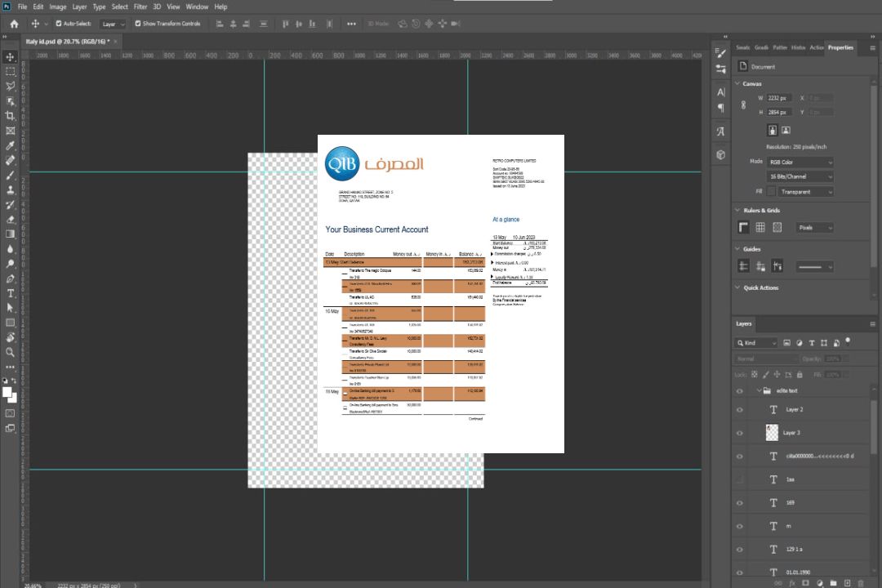Select the Layer 3 layer
The height and width of the screenshot is (588, 882).
pyautogui.click(x=792, y=433)
